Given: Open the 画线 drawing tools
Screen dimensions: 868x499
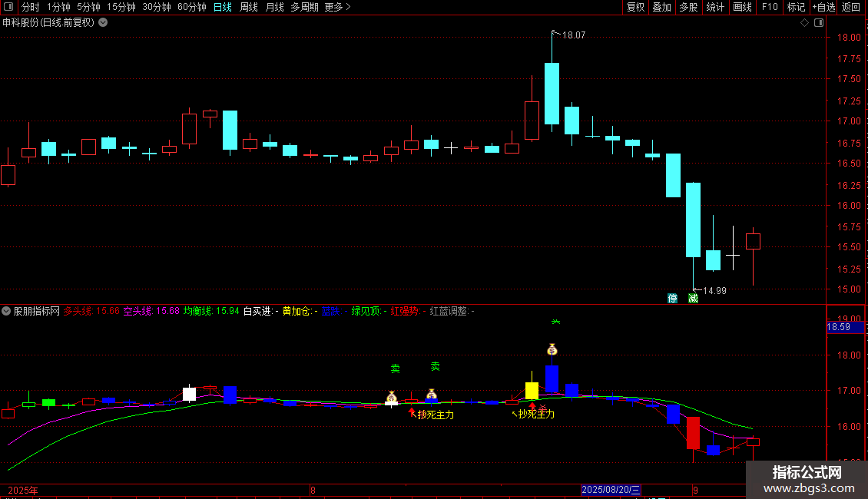Looking at the screenshot, I should [x=742, y=7].
